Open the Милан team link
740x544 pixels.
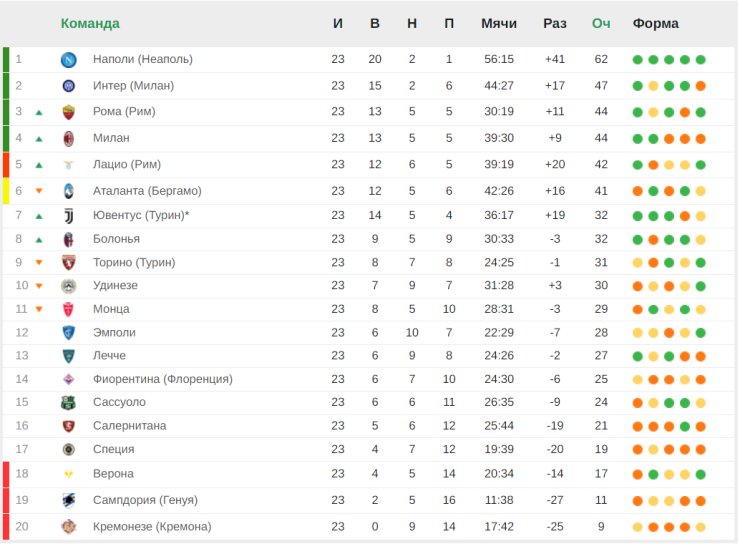coord(111,138)
